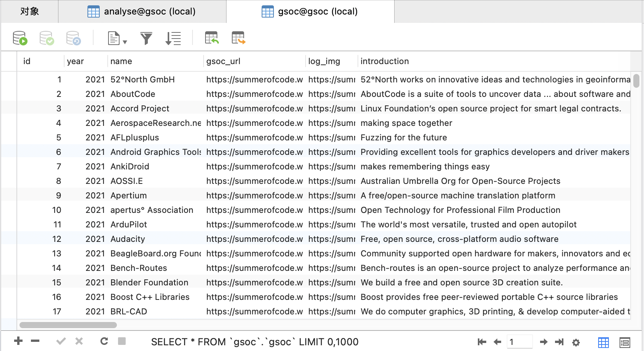644x351 pixels.
Task: Click the page number input field
Action: (x=519, y=342)
